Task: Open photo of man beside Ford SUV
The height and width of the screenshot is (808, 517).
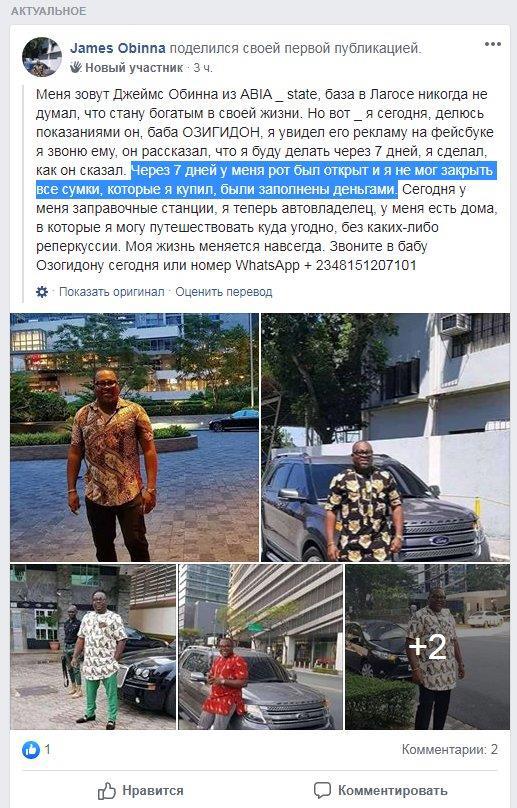Action: tap(386, 437)
